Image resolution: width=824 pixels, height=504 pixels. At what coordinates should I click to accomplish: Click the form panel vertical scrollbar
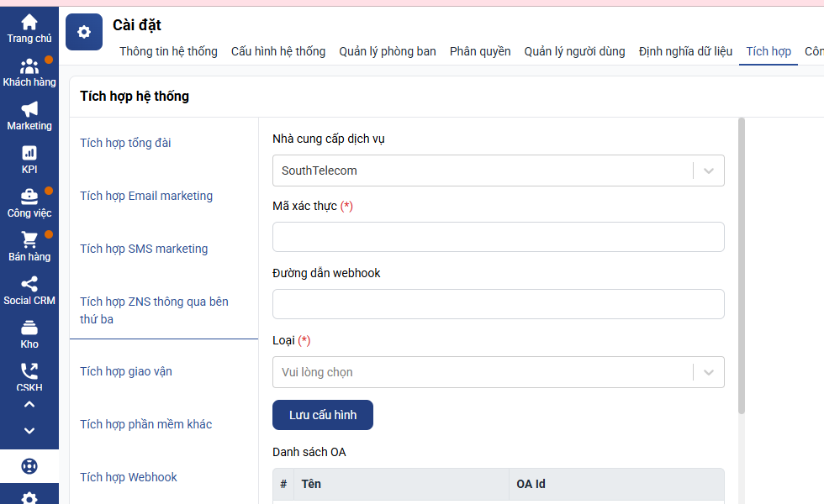point(742,265)
